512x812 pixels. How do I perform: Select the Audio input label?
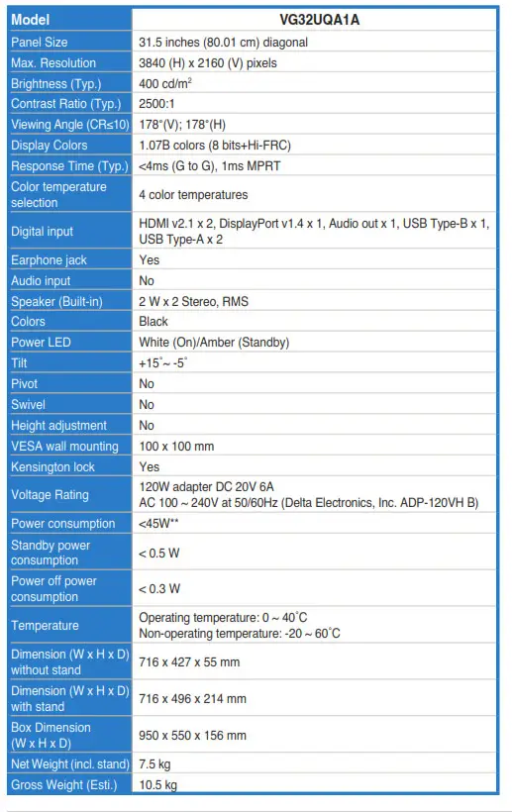[x=41, y=280]
